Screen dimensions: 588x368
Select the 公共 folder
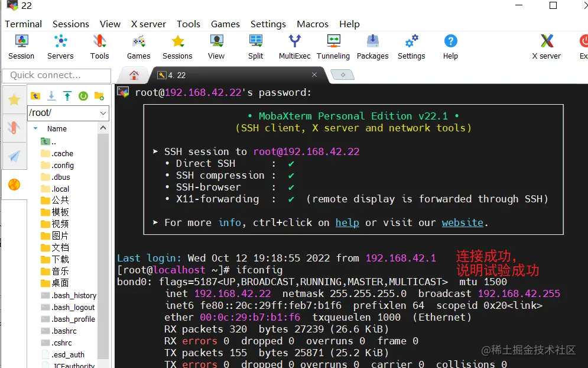point(55,200)
